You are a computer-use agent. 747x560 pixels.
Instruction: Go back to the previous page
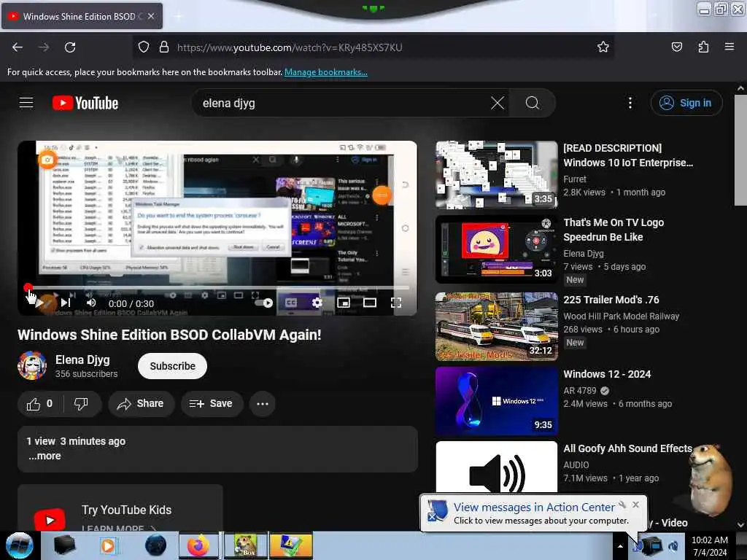[x=18, y=47]
